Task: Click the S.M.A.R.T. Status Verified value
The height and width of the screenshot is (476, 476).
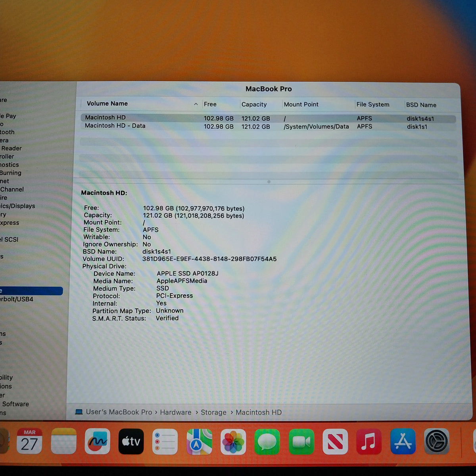Action: (167, 318)
